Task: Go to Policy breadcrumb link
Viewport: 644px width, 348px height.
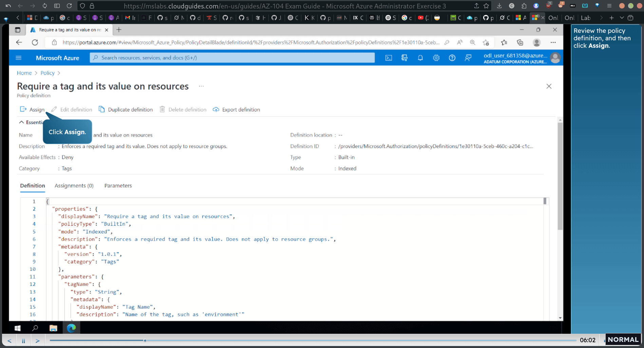Action: [x=48, y=73]
